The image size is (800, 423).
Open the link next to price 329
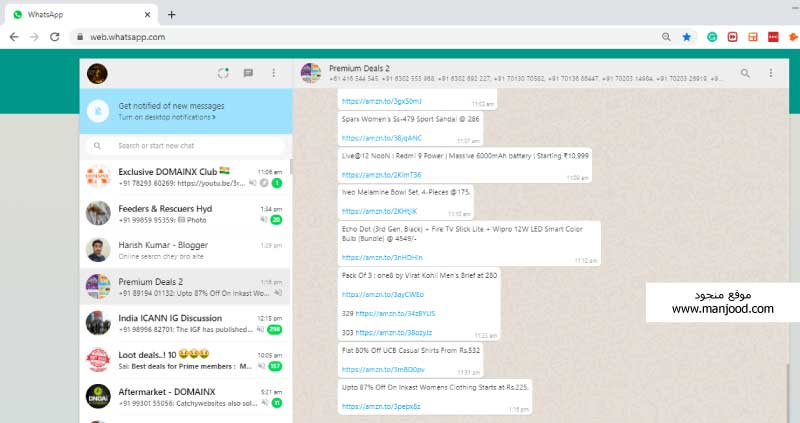[395, 313]
